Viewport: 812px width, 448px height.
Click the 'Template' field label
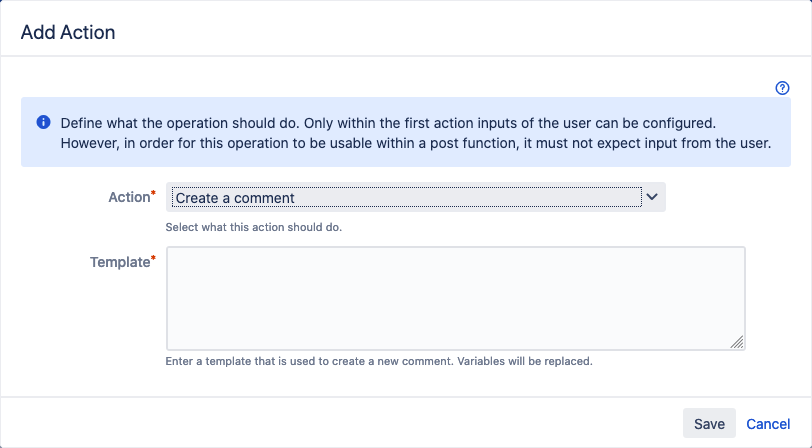click(x=120, y=262)
